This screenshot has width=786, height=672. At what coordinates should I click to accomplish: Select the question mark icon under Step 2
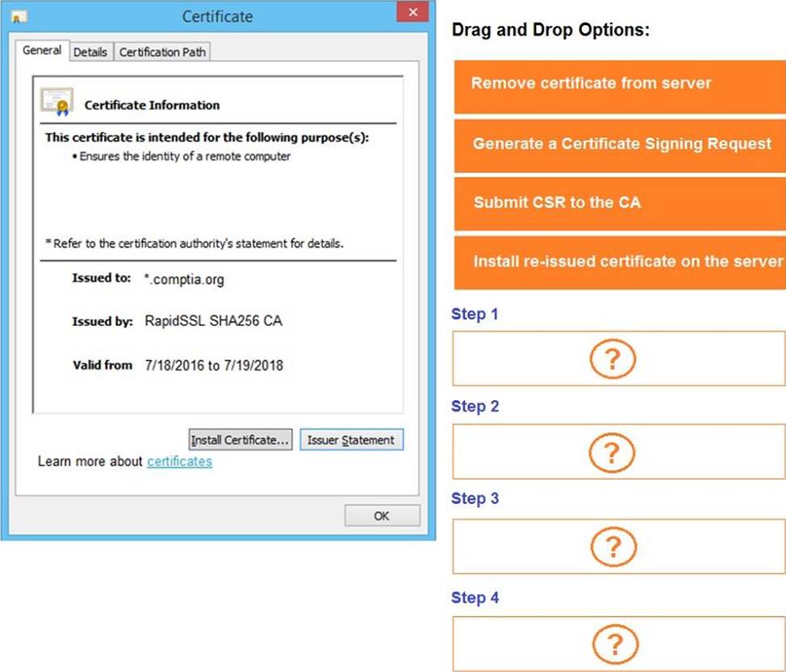613,452
